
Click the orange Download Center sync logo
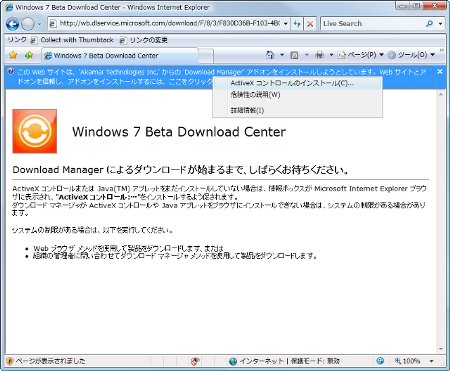pyautogui.click(x=35, y=131)
